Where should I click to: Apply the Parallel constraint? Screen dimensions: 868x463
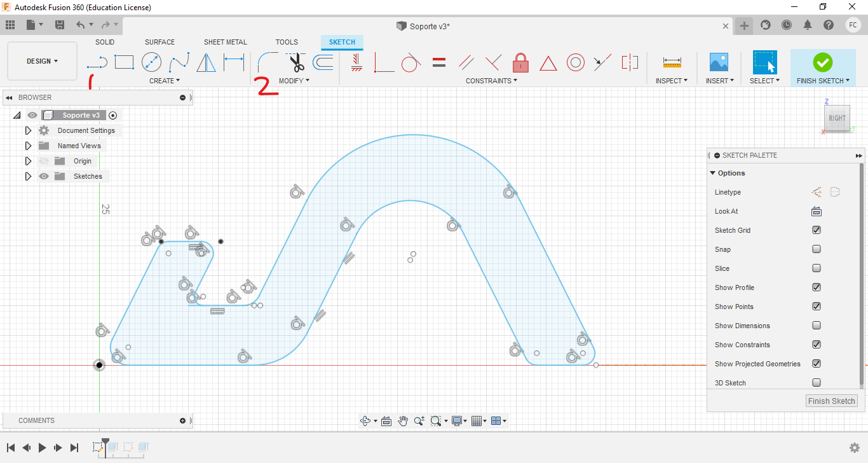(466, 62)
